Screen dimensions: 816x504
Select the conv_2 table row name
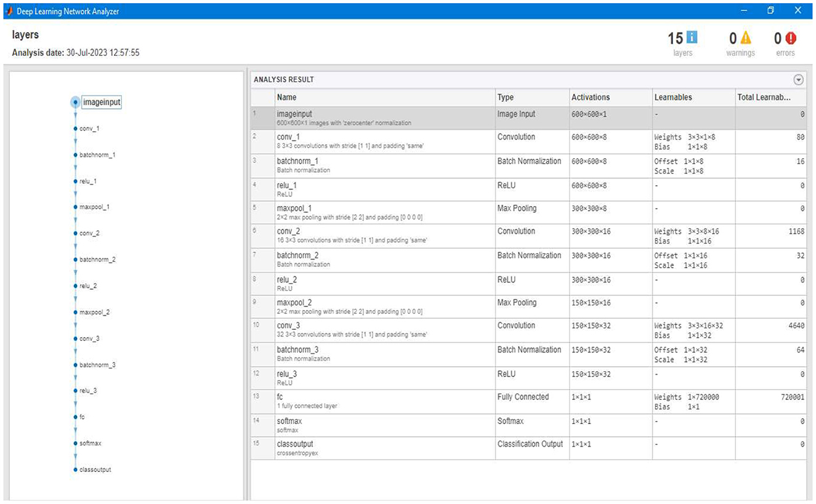coord(289,231)
